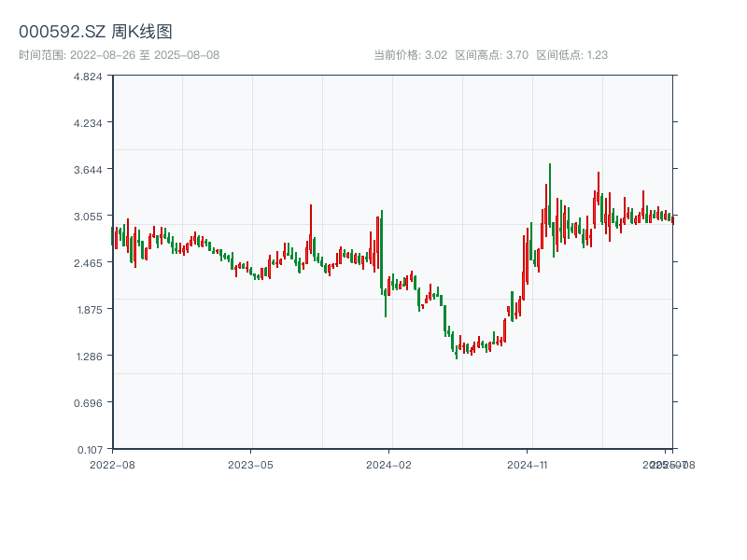Click y-axis label 4.234

tap(88, 123)
